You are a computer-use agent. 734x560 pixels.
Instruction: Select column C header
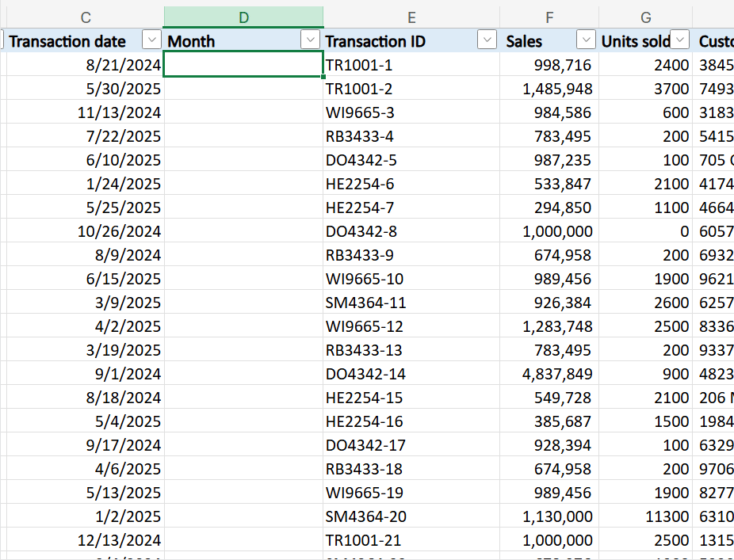[x=85, y=17]
